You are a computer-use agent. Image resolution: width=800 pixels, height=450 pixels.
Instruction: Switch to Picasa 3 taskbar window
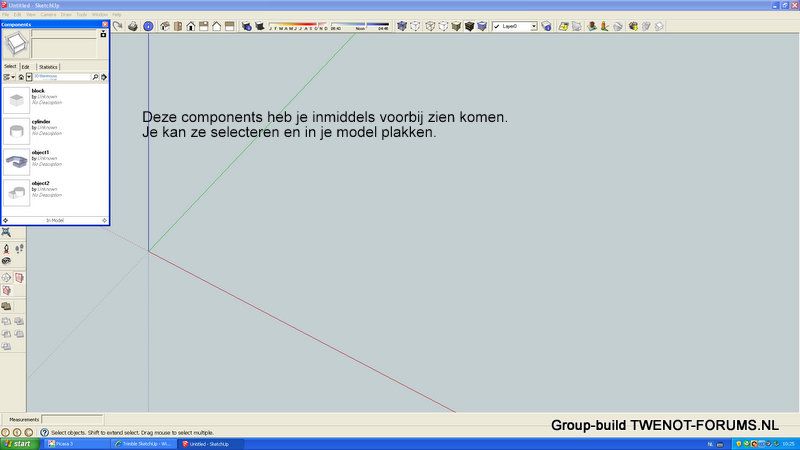pos(76,444)
